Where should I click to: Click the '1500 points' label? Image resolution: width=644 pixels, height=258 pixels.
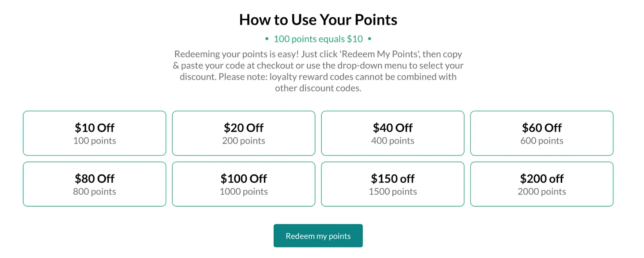(x=393, y=191)
